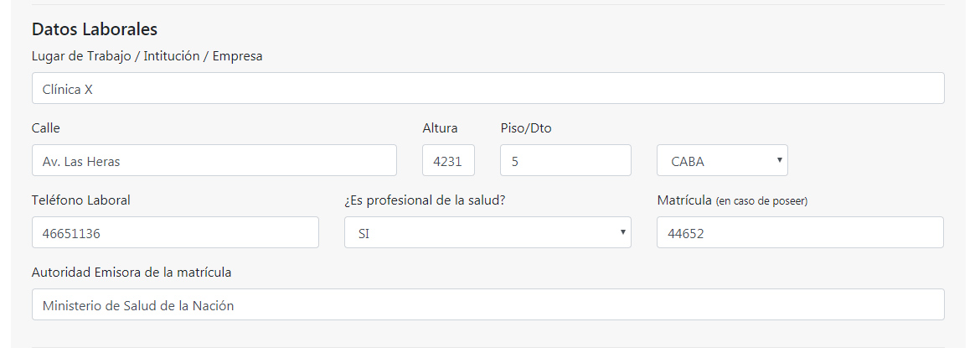Viewport: 980px width, 348px height.
Task: Expand the health professional SI dropdown
Action: coord(487,232)
